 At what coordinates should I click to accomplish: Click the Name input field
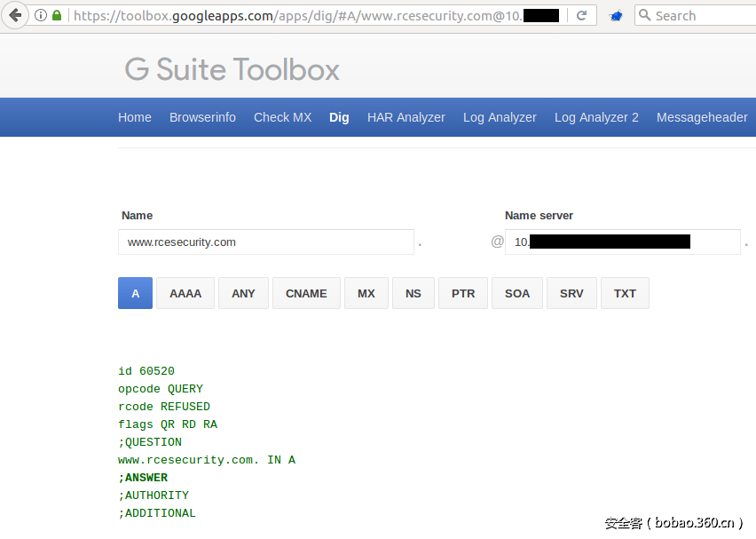point(265,242)
